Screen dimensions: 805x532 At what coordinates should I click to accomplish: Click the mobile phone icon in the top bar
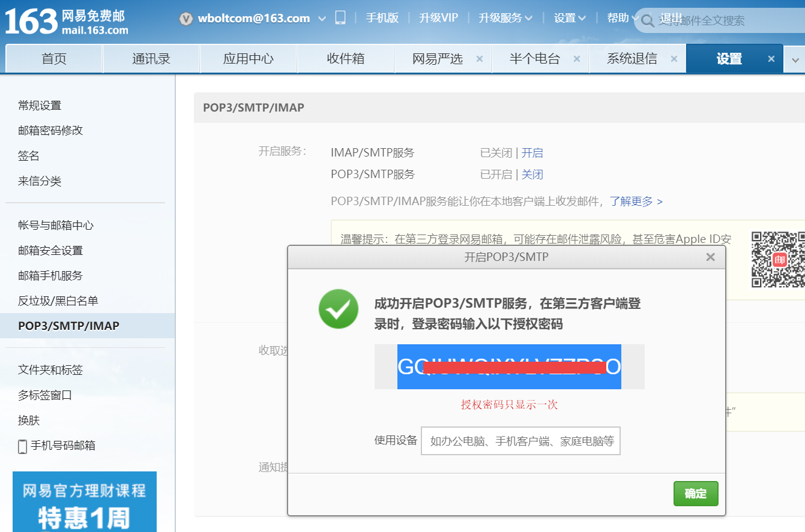tap(340, 19)
